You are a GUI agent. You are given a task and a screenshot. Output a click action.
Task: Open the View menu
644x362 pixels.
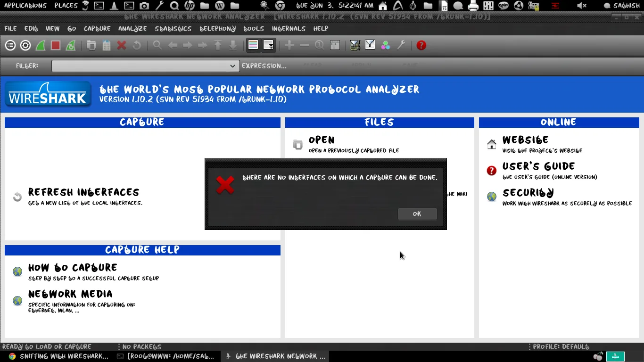tap(52, 29)
